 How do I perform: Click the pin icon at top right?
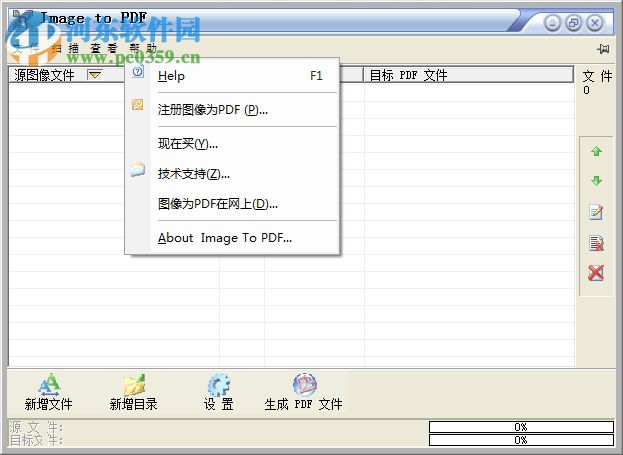pos(603,49)
